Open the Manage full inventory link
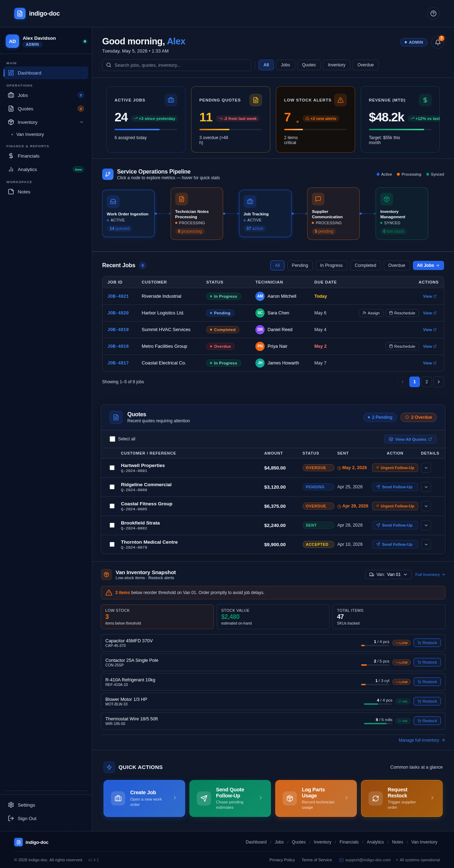454x868 pixels. coord(422,740)
